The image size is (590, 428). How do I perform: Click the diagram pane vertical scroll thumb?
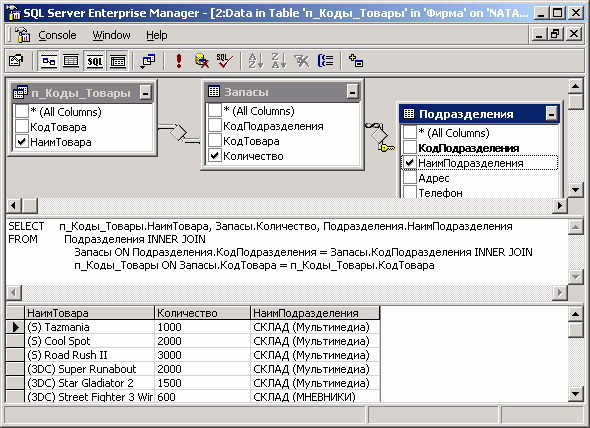coord(575,102)
